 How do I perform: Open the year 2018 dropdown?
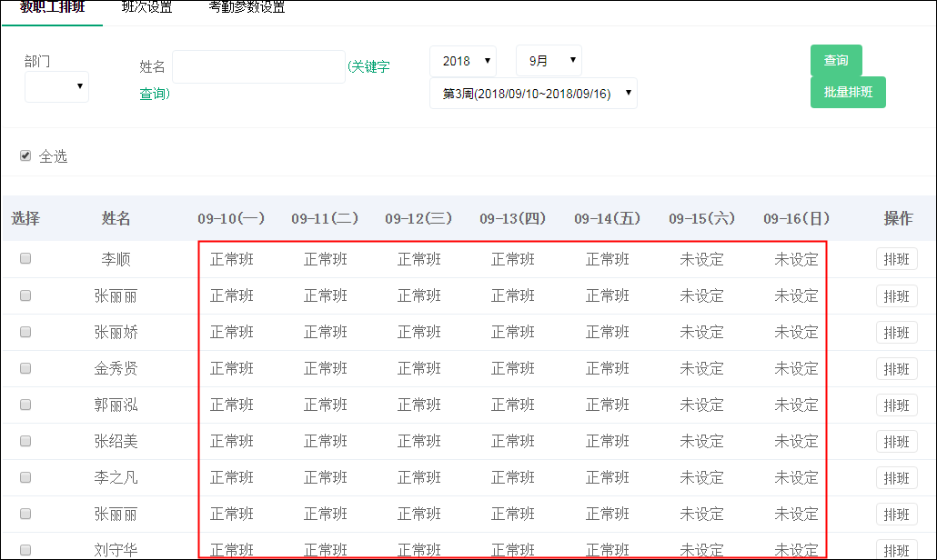pos(463,60)
